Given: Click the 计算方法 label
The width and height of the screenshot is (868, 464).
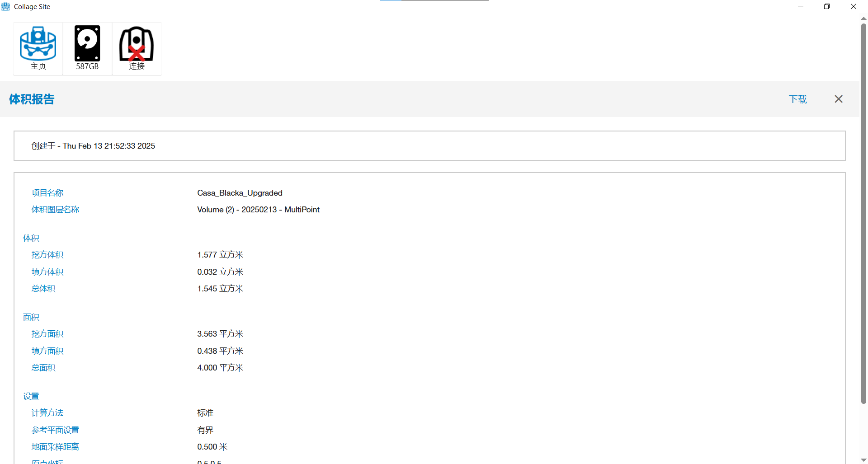Looking at the screenshot, I should [47, 413].
